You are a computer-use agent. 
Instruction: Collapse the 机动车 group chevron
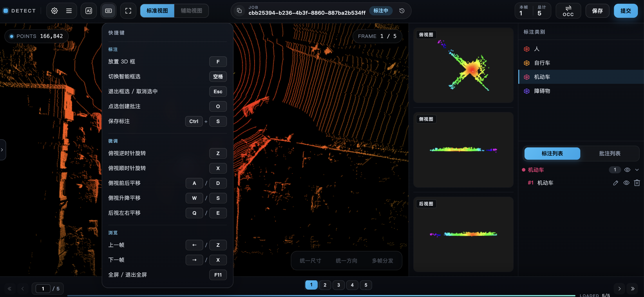click(x=637, y=170)
